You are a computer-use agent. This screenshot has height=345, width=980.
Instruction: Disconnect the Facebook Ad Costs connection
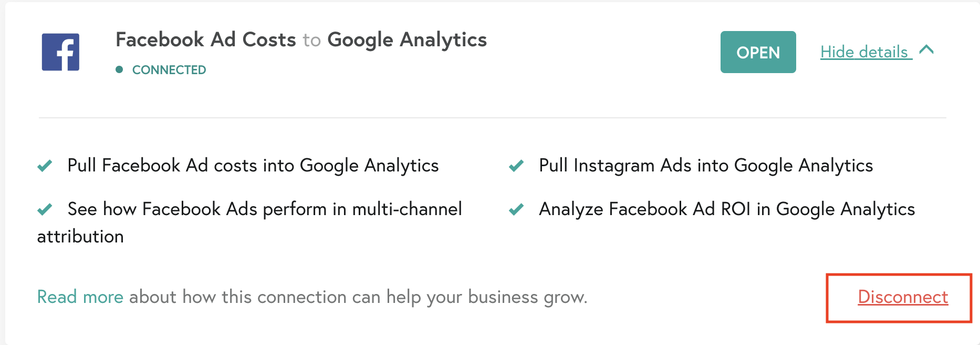(x=903, y=297)
